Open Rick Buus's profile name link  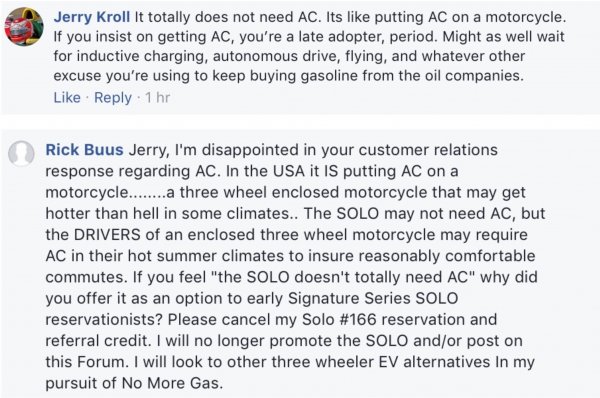tap(85, 150)
